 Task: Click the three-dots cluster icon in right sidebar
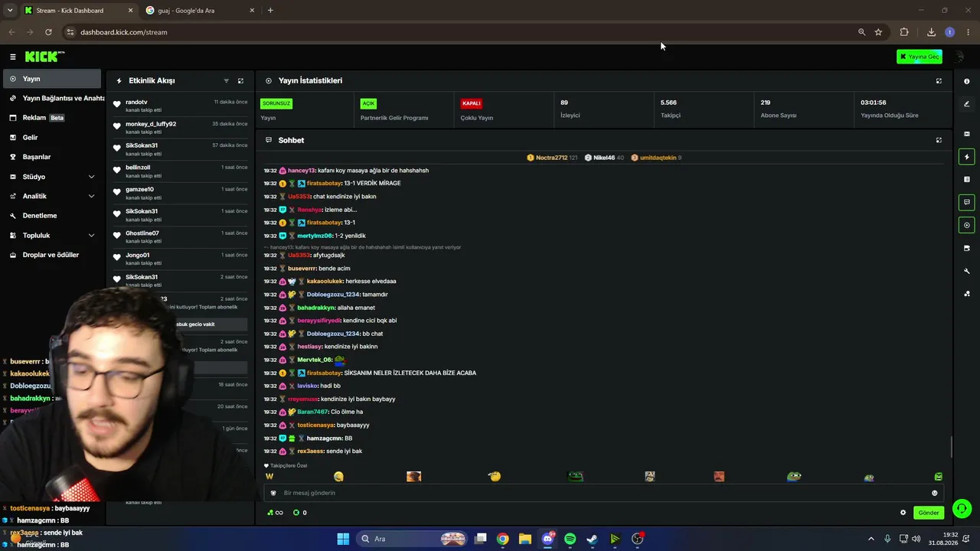click(966, 293)
